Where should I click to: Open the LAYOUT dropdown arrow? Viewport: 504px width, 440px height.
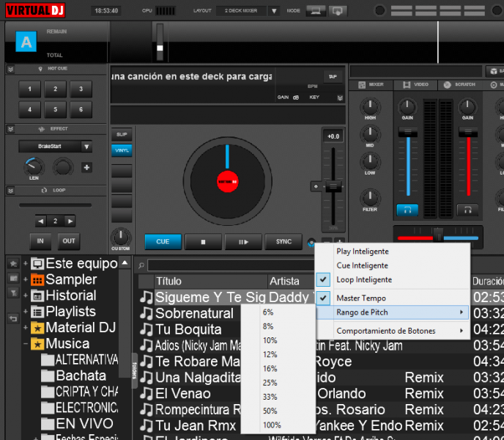point(274,11)
